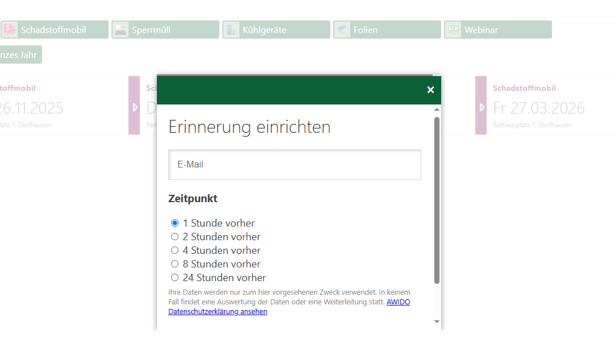Image resolution: width=614 pixels, height=364 pixels.
Task: Click the Kühlgeräte fridge icon
Action: [x=231, y=30]
